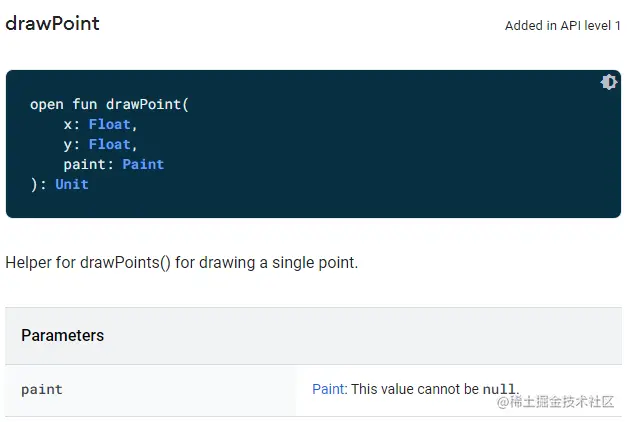Image resolution: width=627 pixels, height=422 pixels.
Task: Click the Unit return type link
Action: [x=72, y=184]
